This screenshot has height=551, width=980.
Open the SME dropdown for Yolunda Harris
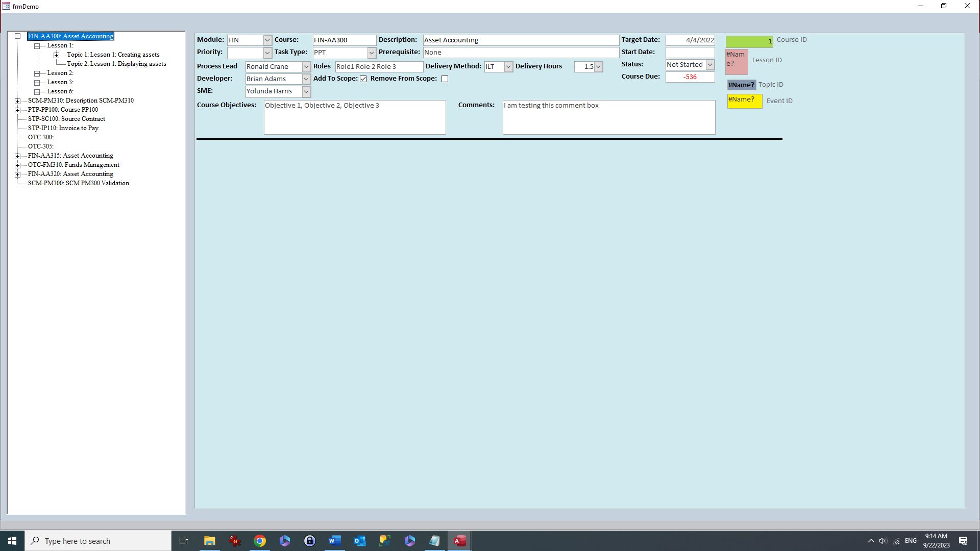coord(306,91)
